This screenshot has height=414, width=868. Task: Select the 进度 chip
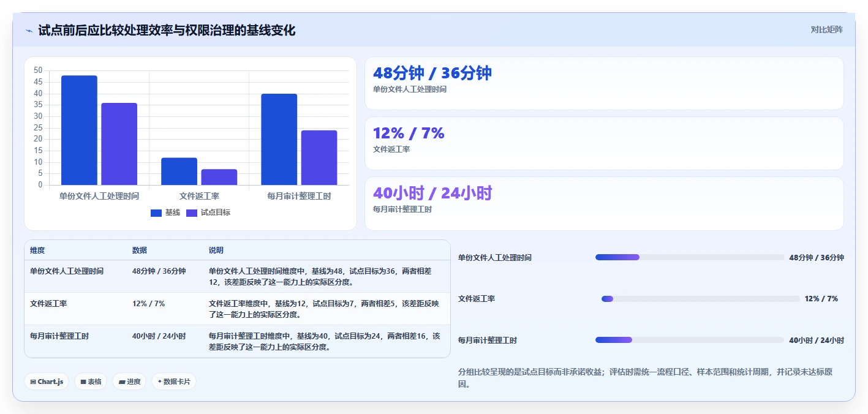coord(129,382)
